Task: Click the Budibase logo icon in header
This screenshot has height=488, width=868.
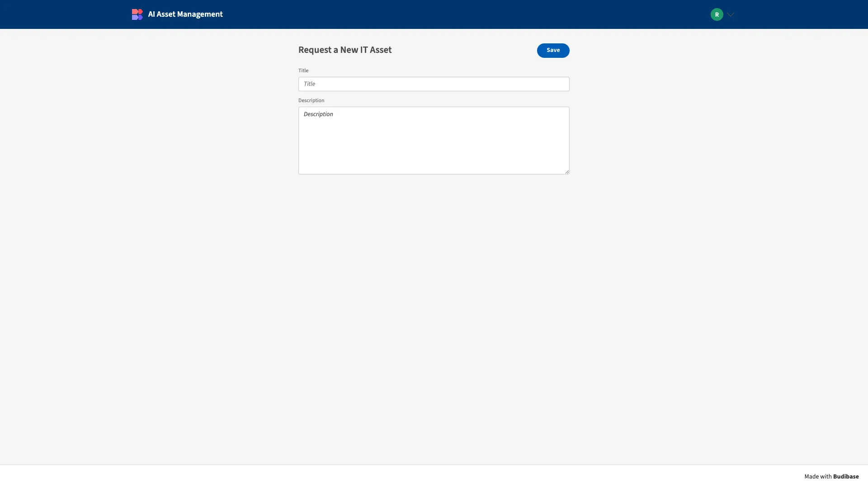Action: tap(137, 14)
